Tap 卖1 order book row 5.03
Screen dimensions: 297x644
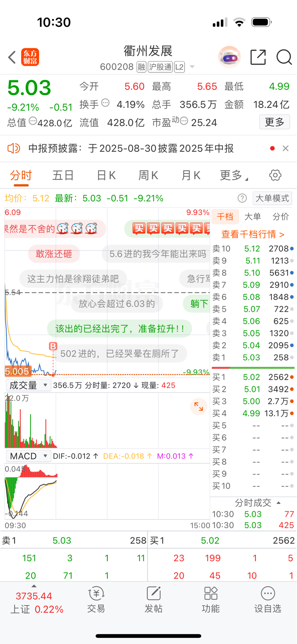[x=253, y=357]
